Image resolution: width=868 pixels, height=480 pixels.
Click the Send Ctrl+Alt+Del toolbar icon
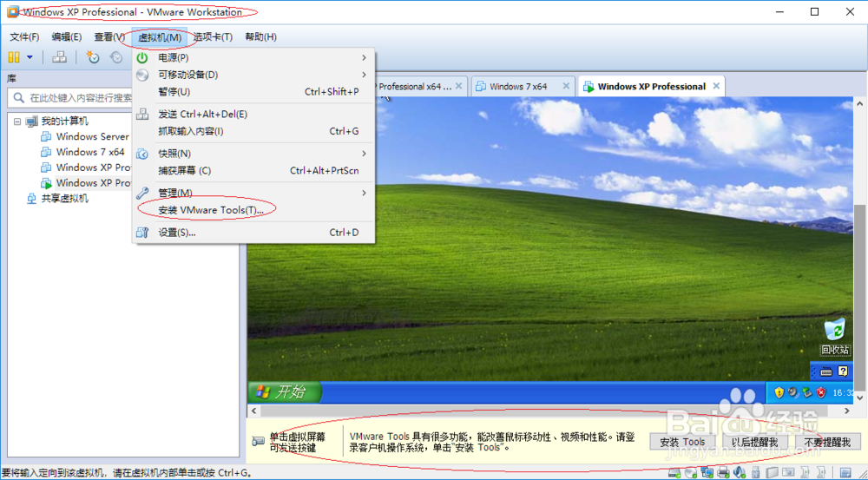(59, 57)
